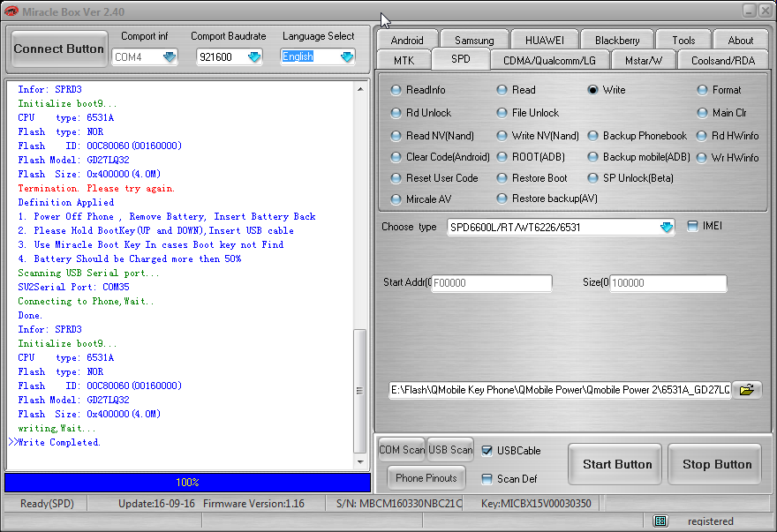Toggle the USBCable checkbox
The height and width of the screenshot is (532, 777).
tap(487, 451)
